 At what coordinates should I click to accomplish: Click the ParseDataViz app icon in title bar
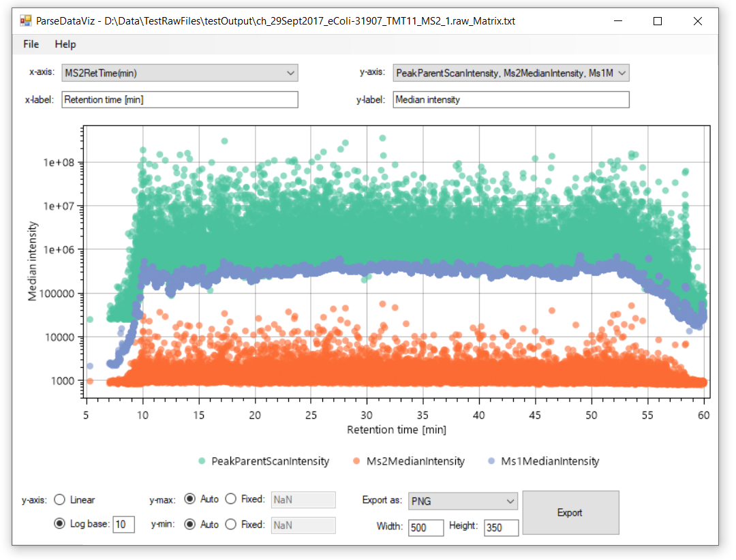25,20
